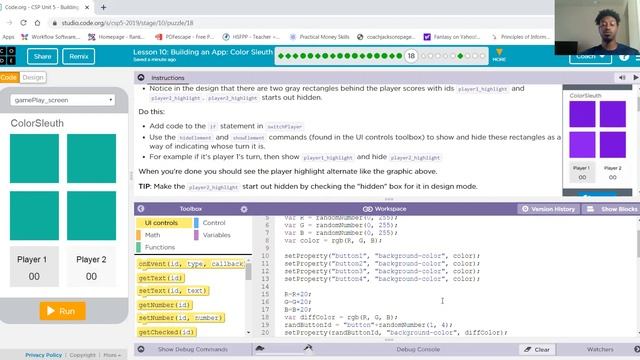Click the top-right teal app button
Screen dimensions: 640x360
[91, 158]
